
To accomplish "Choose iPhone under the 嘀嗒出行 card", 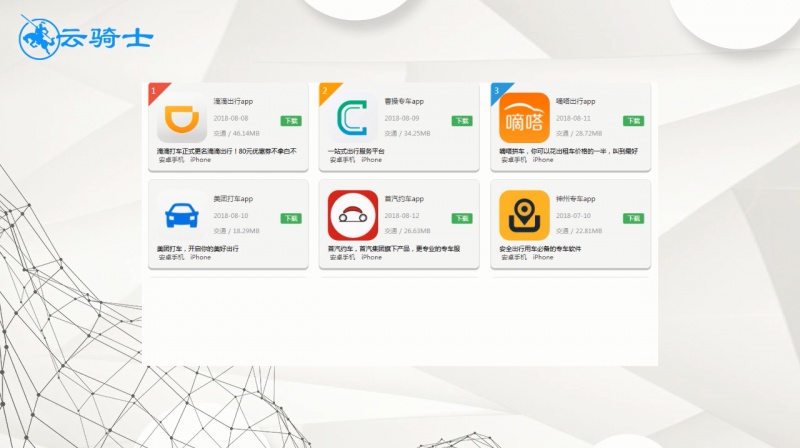I will [x=543, y=160].
